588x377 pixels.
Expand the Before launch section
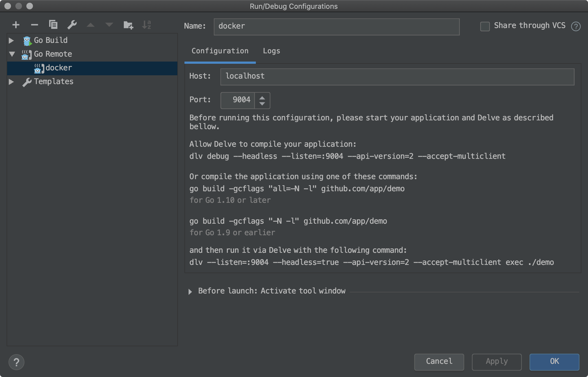click(x=190, y=291)
